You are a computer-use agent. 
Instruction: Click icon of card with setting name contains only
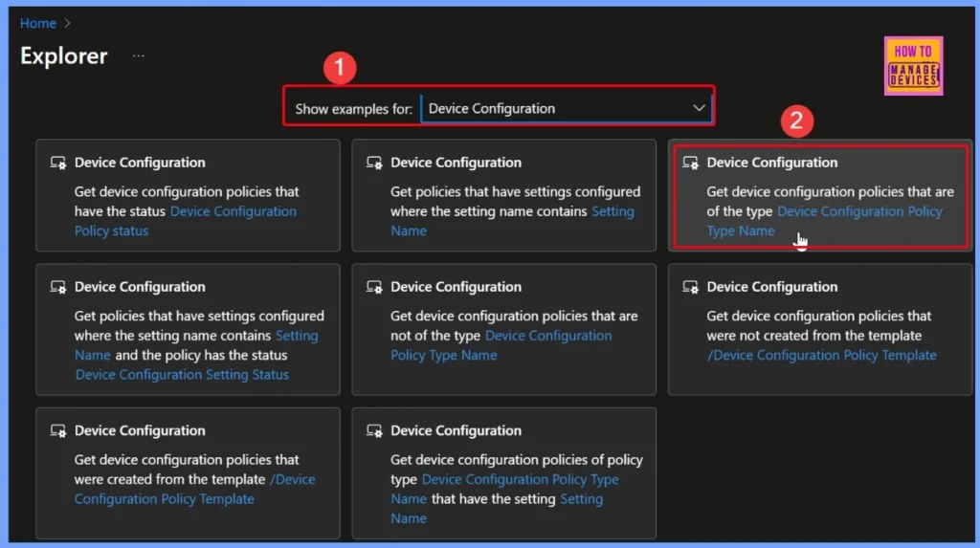374,164
